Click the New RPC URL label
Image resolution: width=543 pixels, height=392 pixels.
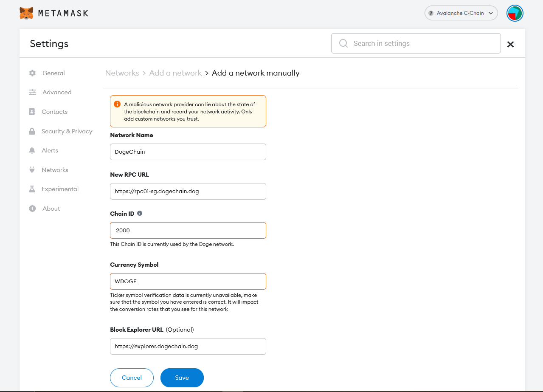point(129,175)
